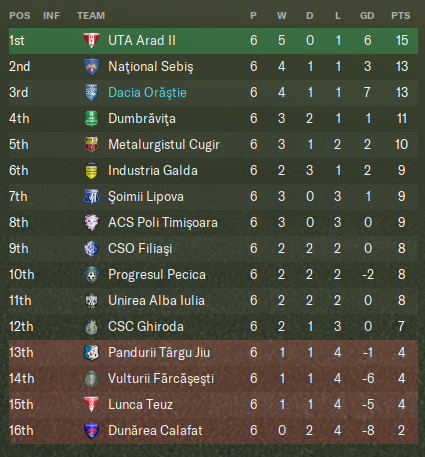Sort table by PTS column header
This screenshot has width=425, height=457.
(x=400, y=16)
